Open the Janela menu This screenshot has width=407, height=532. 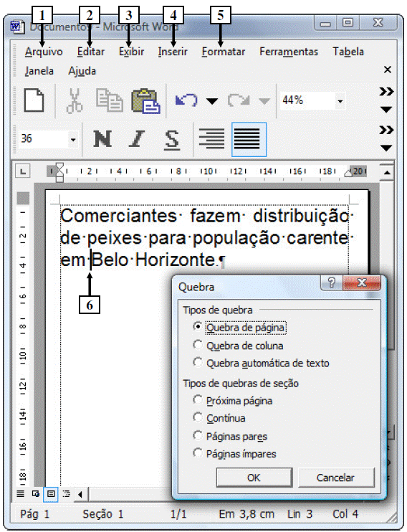click(x=39, y=71)
